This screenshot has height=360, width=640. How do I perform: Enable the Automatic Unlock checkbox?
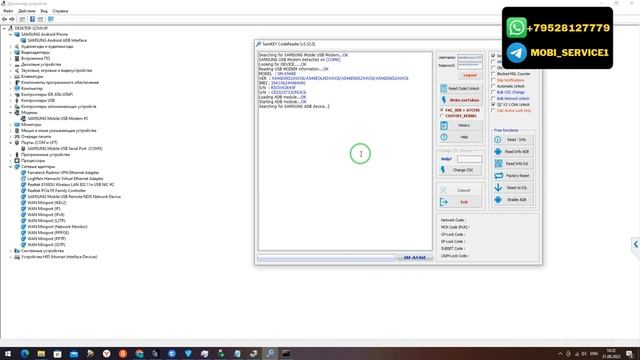(x=493, y=86)
